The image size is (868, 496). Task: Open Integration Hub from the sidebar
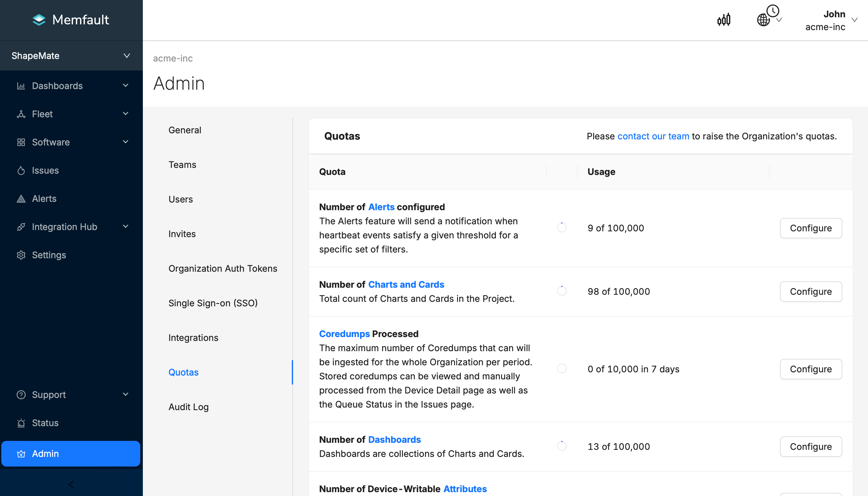pyautogui.click(x=64, y=227)
